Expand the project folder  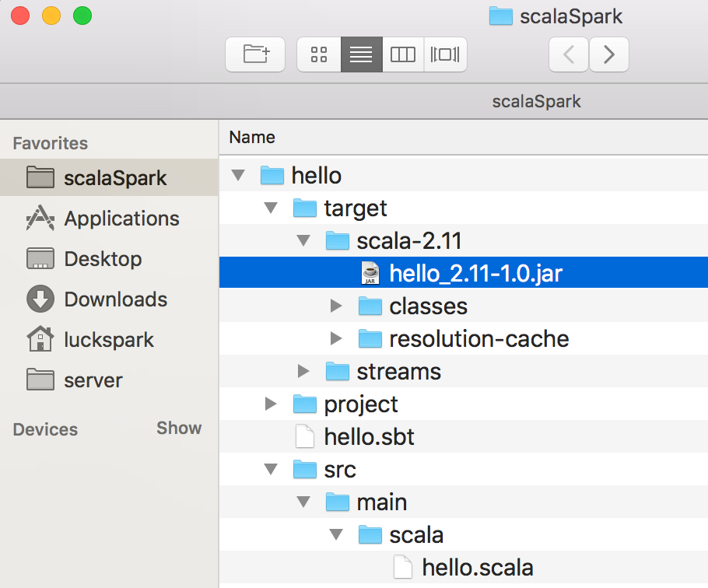click(271, 404)
